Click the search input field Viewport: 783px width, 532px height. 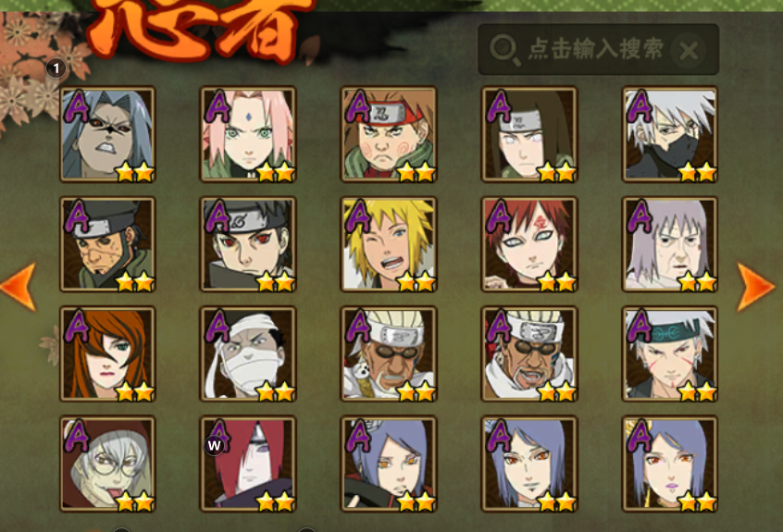[x=598, y=49]
